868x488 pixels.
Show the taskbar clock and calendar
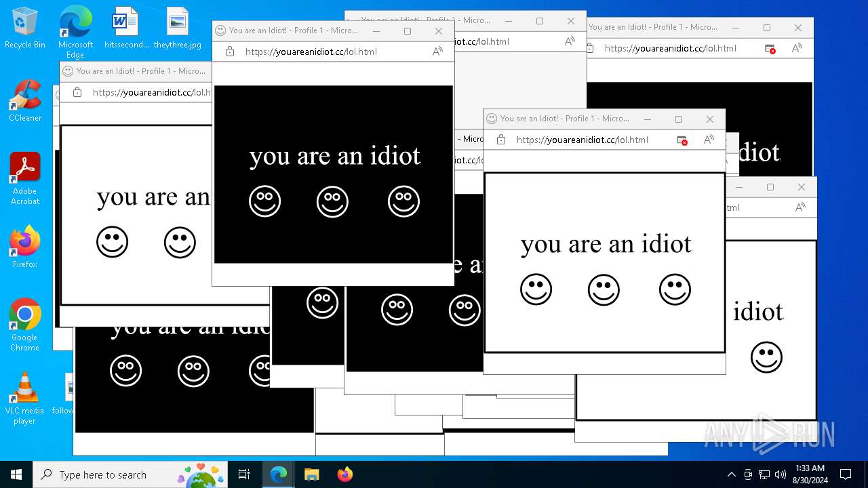pyautogui.click(x=809, y=474)
